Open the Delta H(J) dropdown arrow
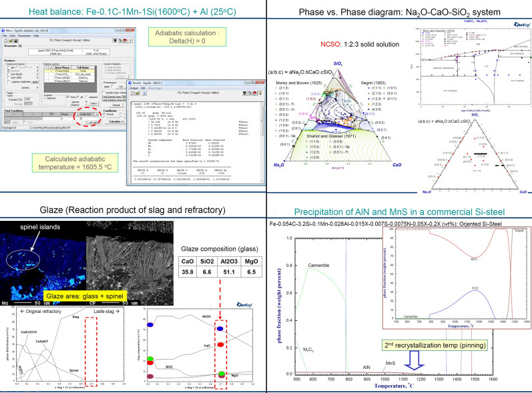This screenshot has height=393, width=532. 97,114
